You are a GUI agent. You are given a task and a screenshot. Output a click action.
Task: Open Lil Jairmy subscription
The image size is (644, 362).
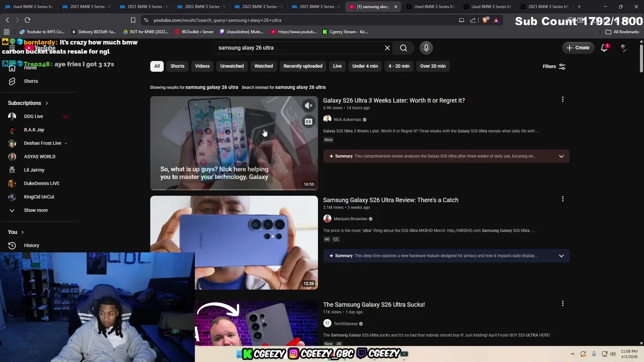[x=34, y=170]
